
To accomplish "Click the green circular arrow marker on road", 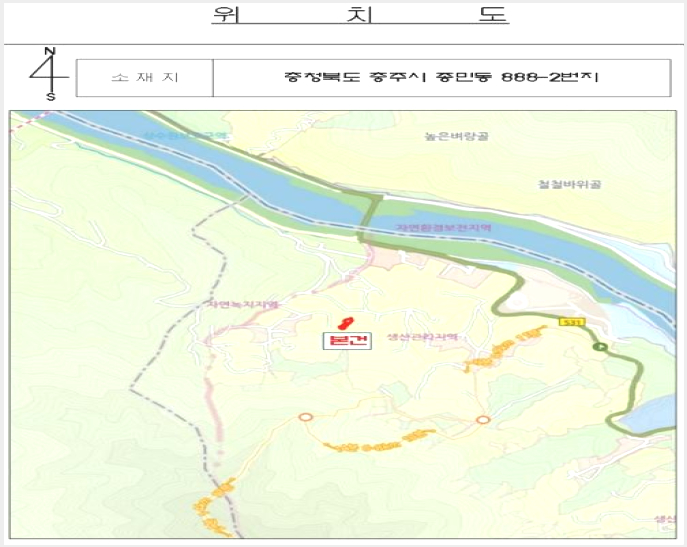I will (600, 347).
